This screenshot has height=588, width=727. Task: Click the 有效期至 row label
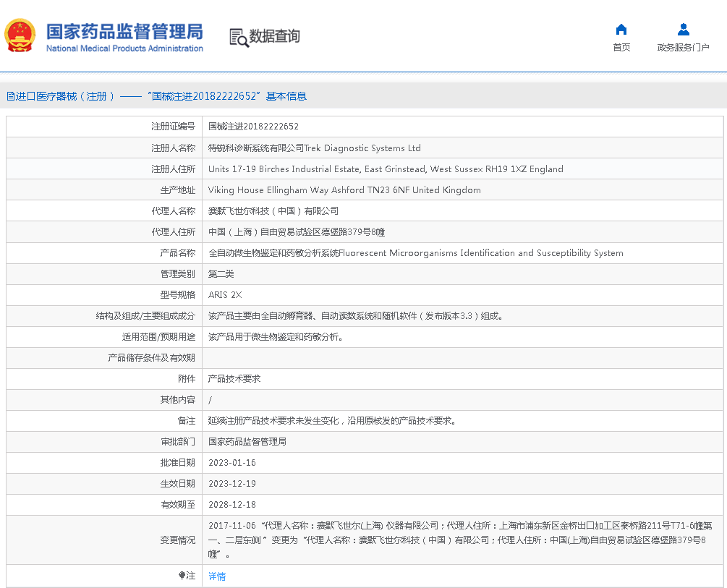177,505
